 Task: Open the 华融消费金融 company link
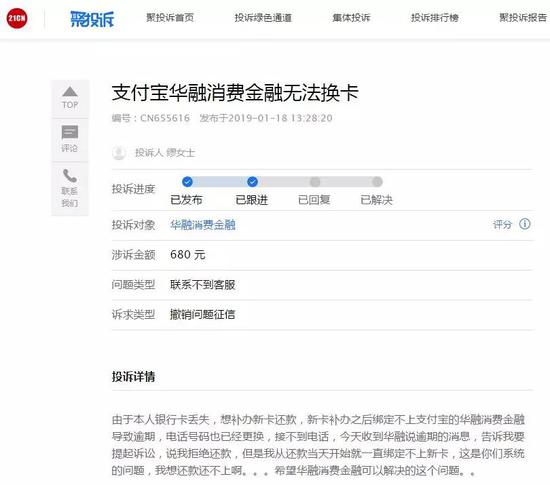click(x=203, y=224)
